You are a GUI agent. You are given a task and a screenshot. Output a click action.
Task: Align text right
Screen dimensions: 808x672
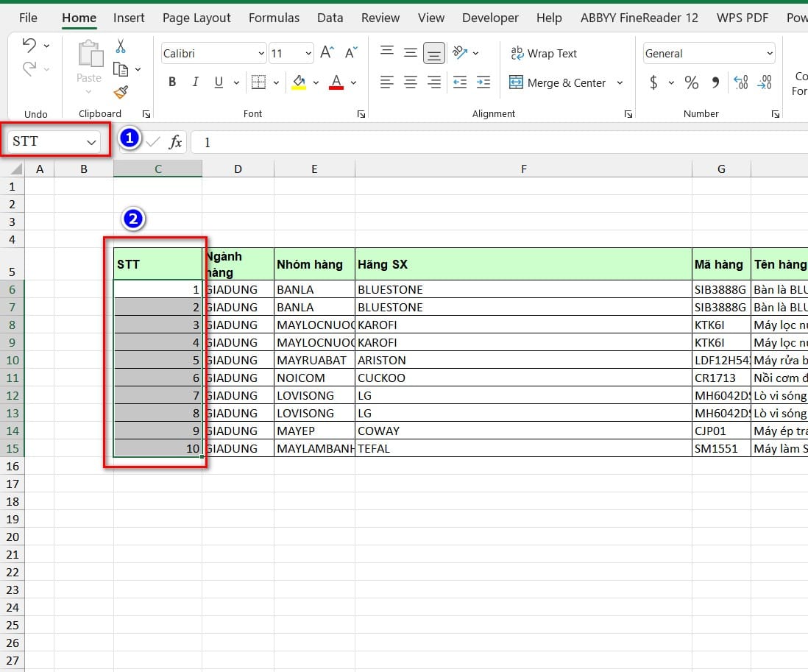point(434,82)
